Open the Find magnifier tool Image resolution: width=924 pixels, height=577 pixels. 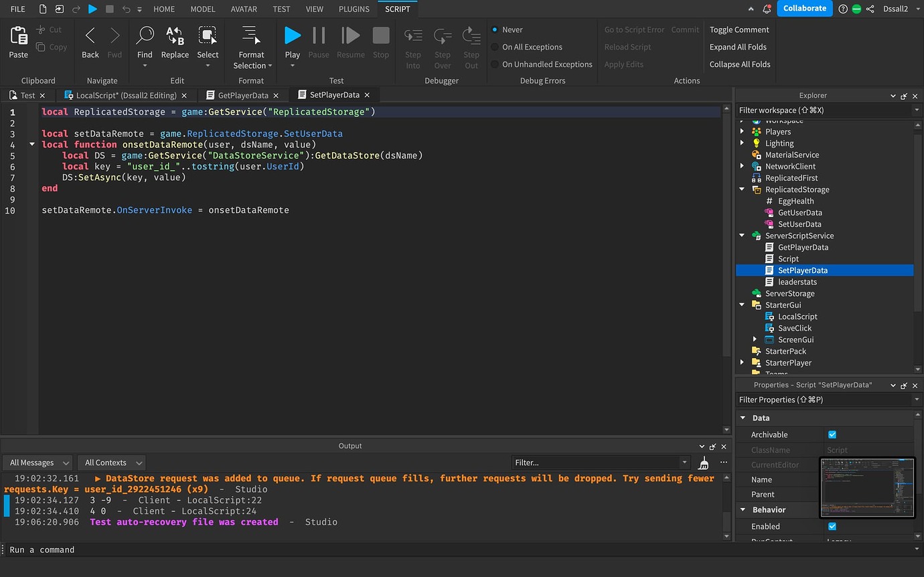point(145,36)
